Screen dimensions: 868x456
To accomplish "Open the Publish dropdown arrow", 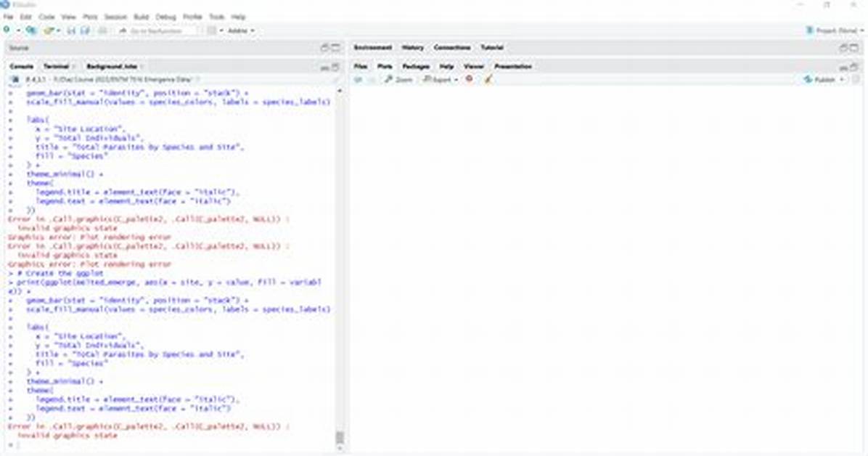I will pyautogui.click(x=842, y=80).
